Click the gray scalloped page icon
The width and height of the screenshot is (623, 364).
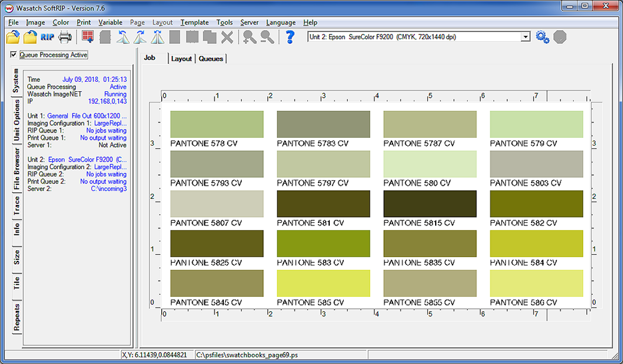pyautogui.click(x=105, y=37)
